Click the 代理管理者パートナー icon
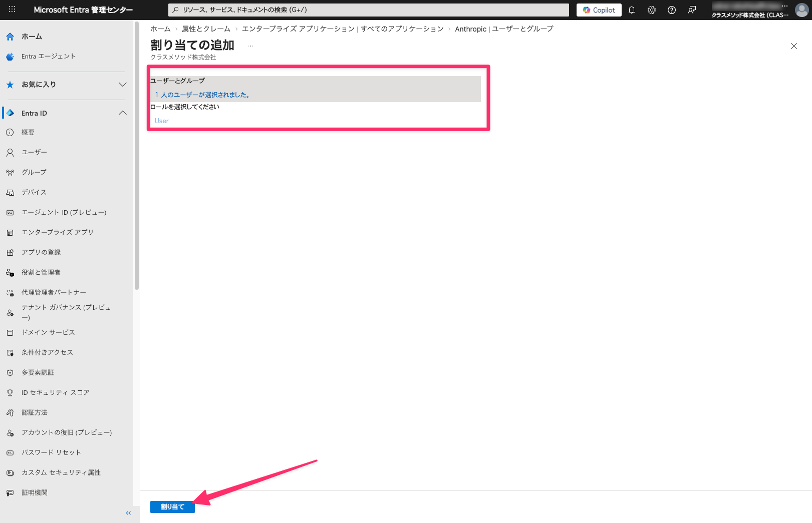Screen dimensions: 812x523 [x=10, y=293]
